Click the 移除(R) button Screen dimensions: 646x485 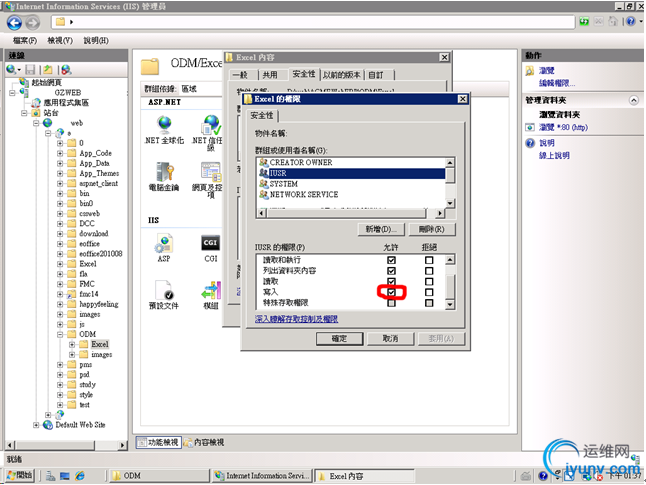[432, 229]
